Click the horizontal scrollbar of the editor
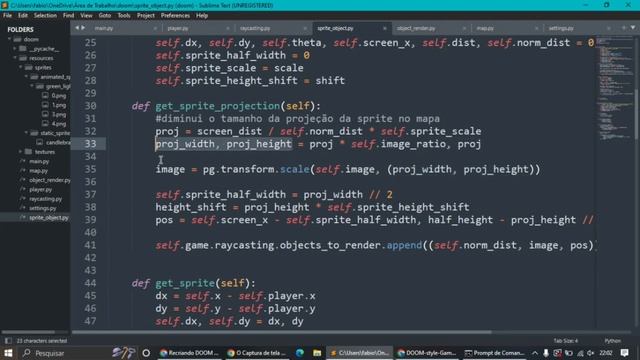Viewport: 640px width, 360px height. point(282,332)
